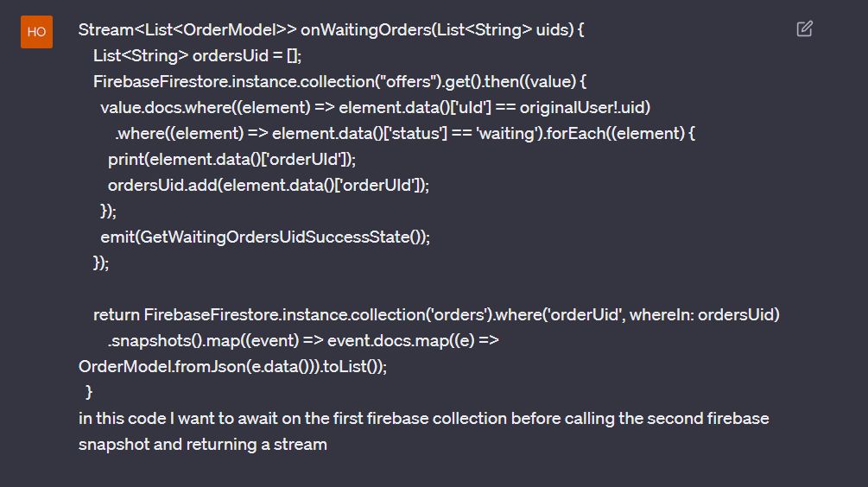This screenshot has height=487, width=868.
Task: Click the orange HO user avatar
Action: tap(36, 32)
